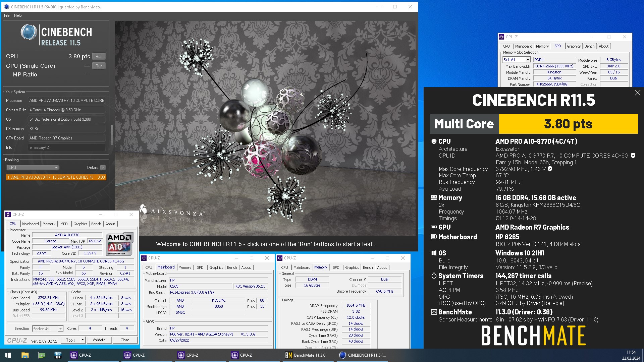Click the Validate button in CPU-Z
Screen dimensions: 644x362
click(99, 340)
